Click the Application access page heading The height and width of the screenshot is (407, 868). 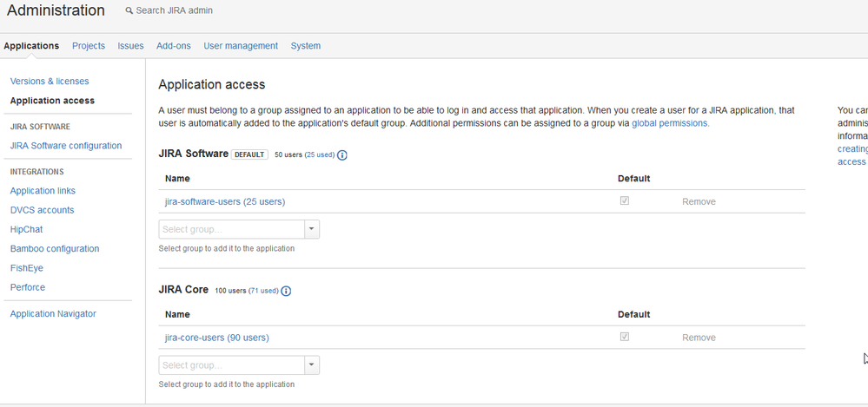coord(212,84)
